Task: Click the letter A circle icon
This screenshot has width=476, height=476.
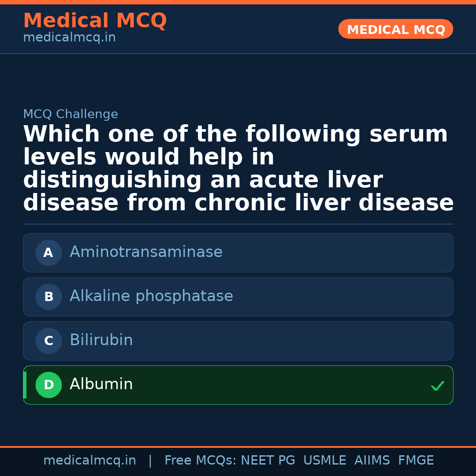Action: coord(48,253)
